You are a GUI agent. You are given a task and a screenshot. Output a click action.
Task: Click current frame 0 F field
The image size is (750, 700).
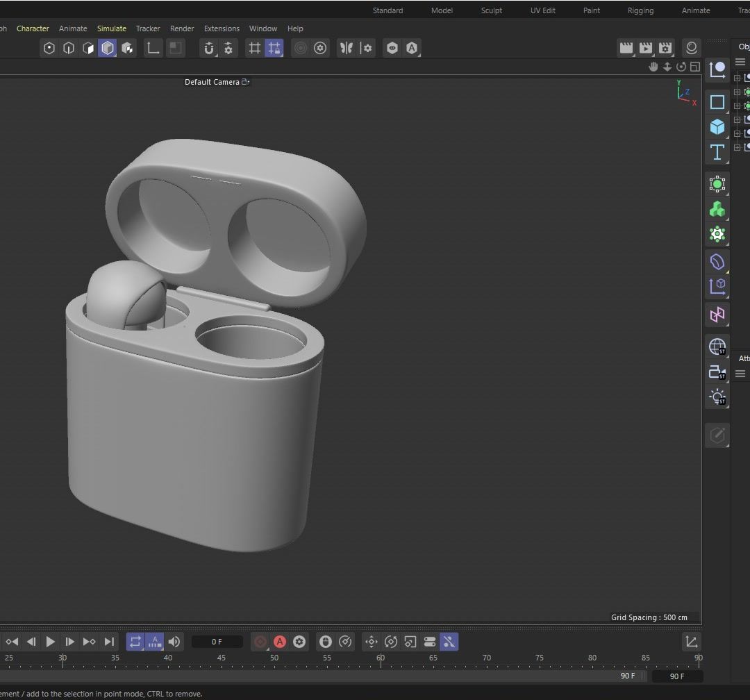[x=217, y=642]
